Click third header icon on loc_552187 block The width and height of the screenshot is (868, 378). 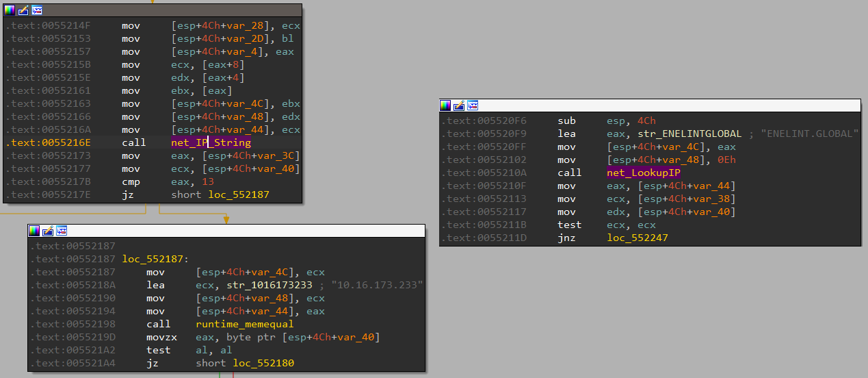[x=62, y=231]
